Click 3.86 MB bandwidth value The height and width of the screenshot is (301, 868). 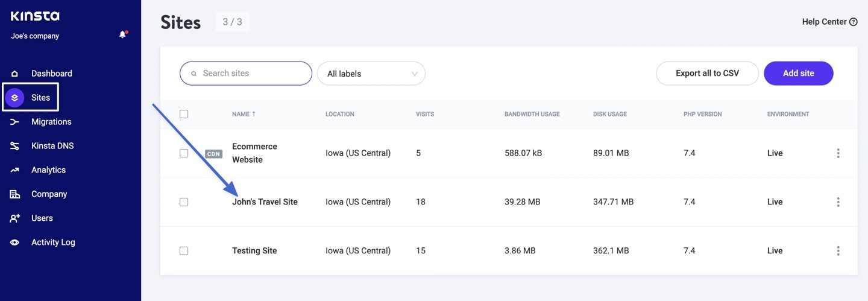520,250
